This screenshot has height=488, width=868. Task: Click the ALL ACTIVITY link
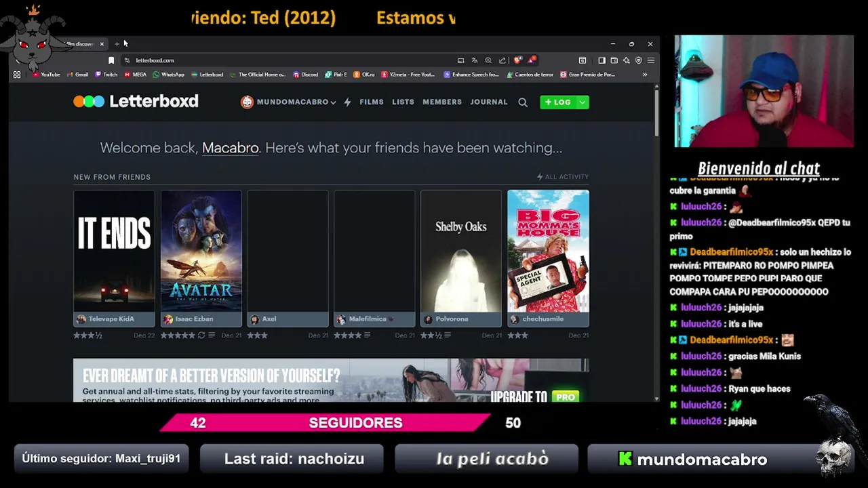[563, 177]
